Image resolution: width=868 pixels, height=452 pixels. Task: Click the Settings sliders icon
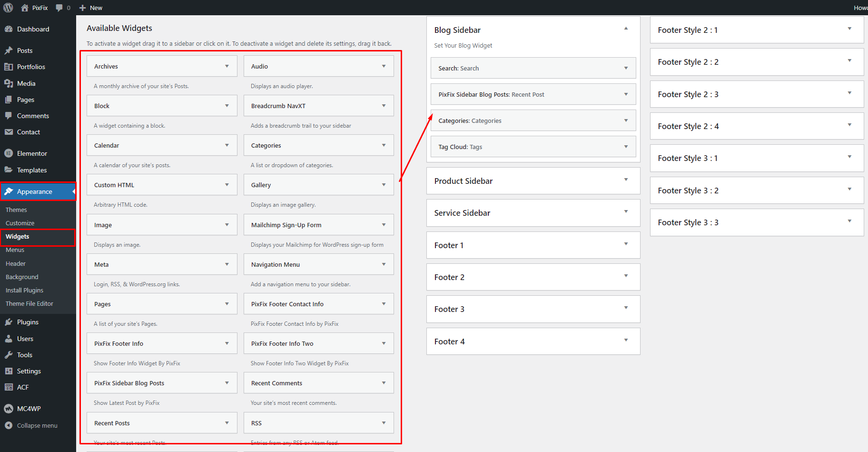coord(9,371)
